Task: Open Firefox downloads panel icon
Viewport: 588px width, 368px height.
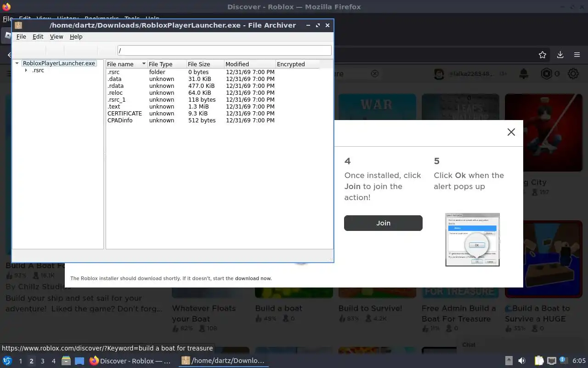Action: point(560,55)
